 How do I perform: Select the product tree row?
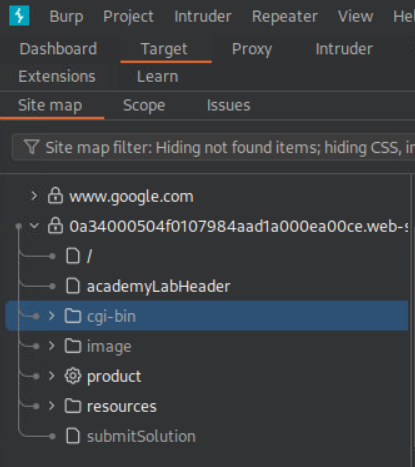207,376
